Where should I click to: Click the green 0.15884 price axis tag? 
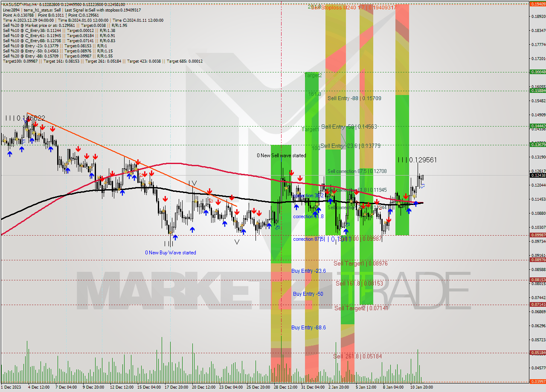[x=537, y=90]
